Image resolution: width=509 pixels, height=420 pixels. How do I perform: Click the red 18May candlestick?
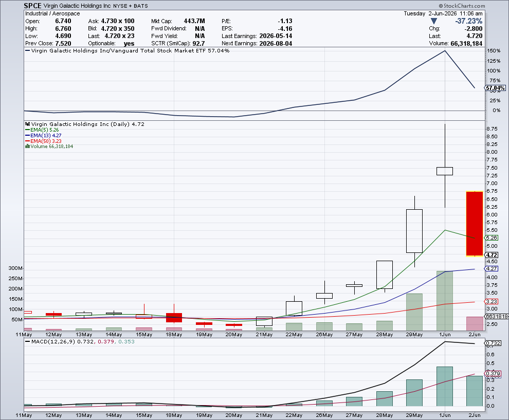pyautogui.click(x=174, y=317)
